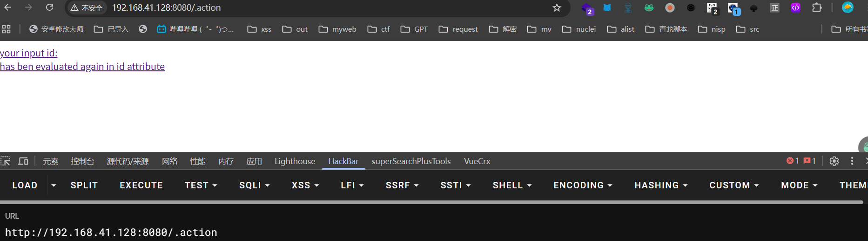Image resolution: width=868 pixels, height=241 pixels.
Task: Open DevTools more options menu
Action: tap(852, 161)
